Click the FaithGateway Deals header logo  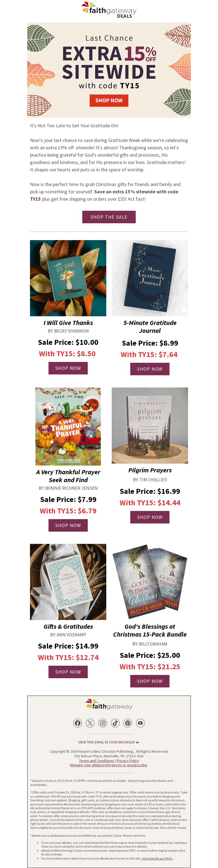(109, 10)
